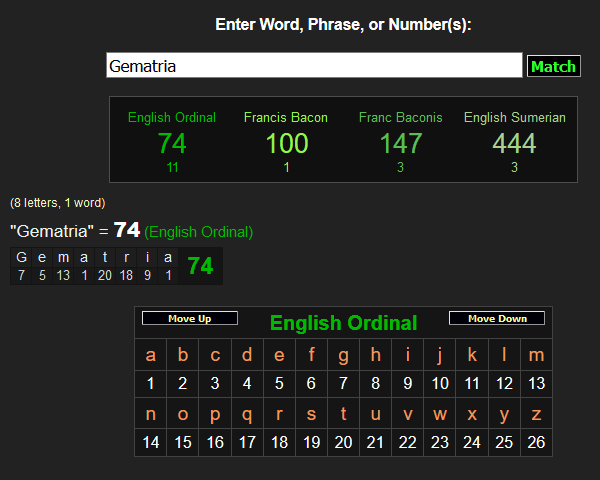Click letter u in the cipher chart
Screen dimensions: 600x480
point(375,414)
